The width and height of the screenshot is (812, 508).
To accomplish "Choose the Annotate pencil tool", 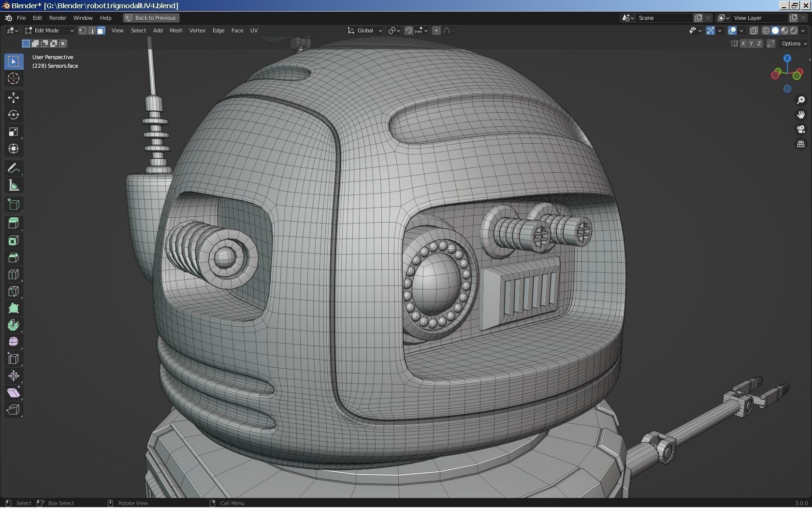I will tap(14, 168).
